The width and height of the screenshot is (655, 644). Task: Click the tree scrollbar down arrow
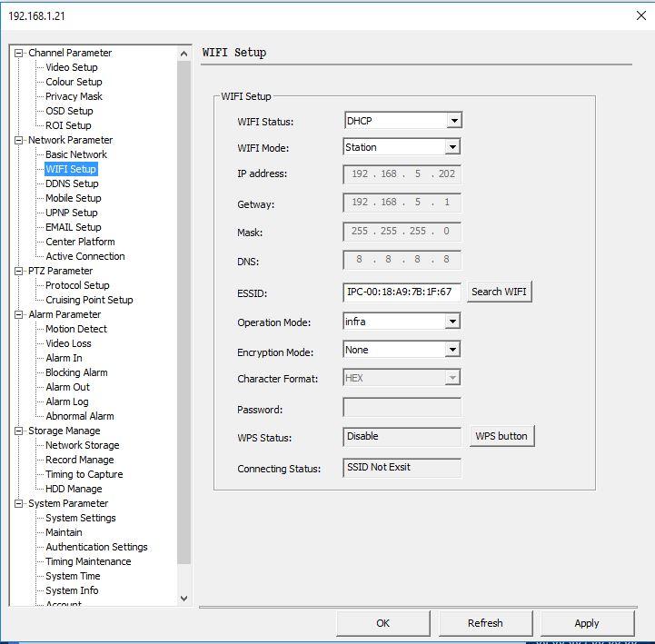184,598
